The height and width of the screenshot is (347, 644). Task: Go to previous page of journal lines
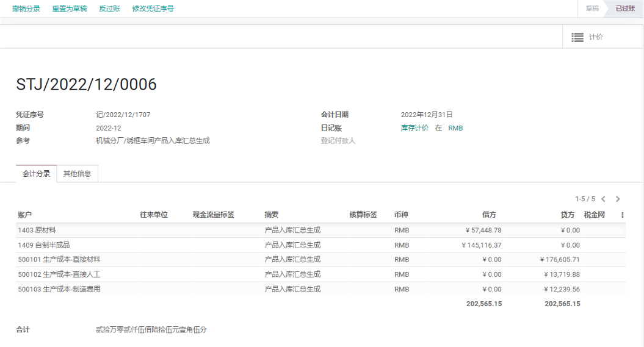(603, 199)
